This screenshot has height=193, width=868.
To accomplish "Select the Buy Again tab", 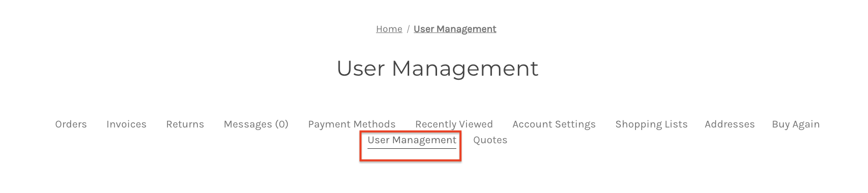I will pos(796,124).
